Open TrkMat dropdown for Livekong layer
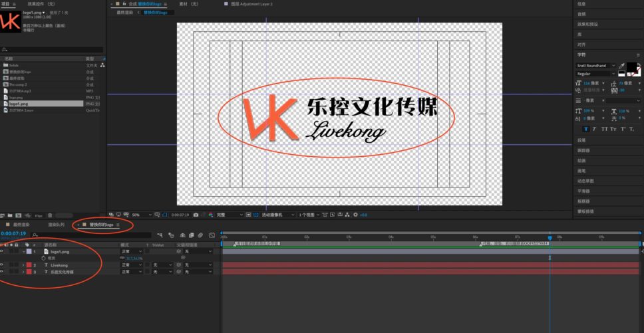This screenshot has width=644, height=333. (162, 265)
